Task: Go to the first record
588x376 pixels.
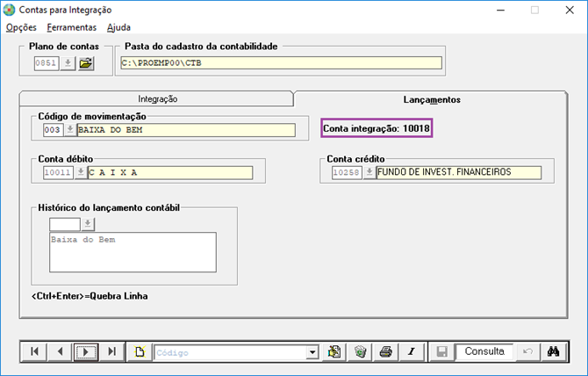Action: pos(34,351)
